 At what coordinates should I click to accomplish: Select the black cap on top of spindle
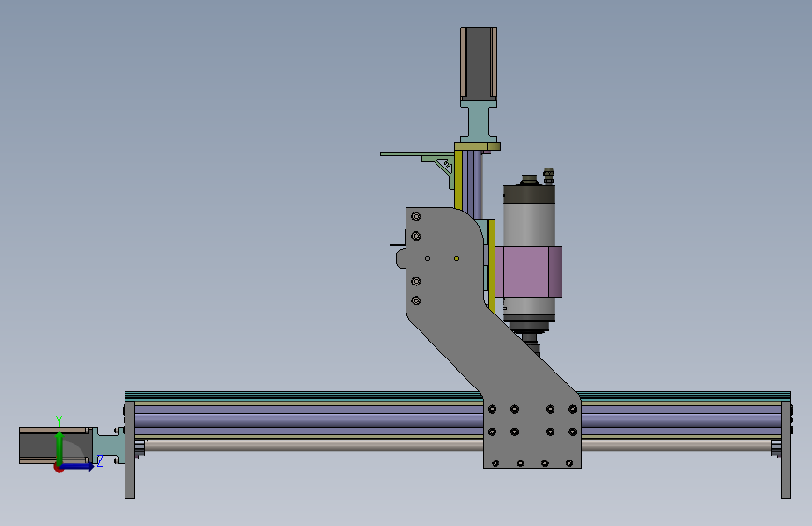529,194
